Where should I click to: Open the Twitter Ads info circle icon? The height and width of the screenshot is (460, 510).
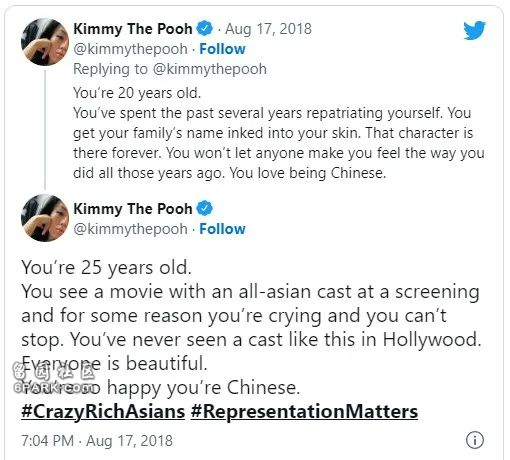[474, 440]
